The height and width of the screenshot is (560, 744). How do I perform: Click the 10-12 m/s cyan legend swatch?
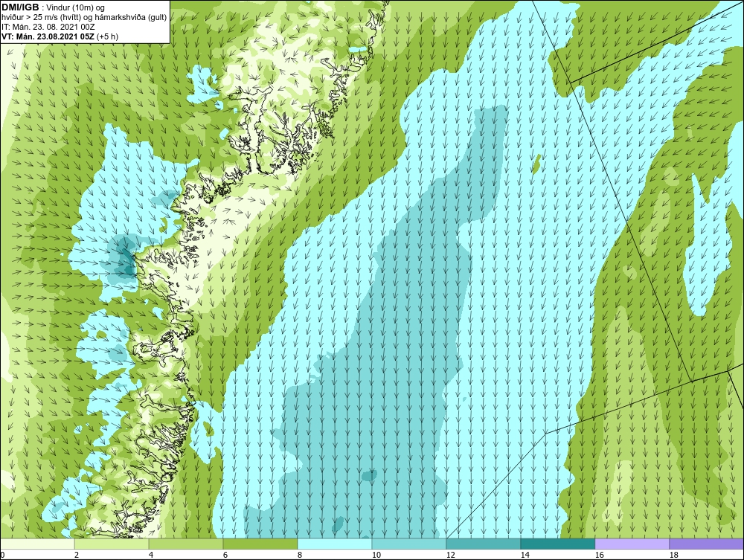[x=409, y=544]
